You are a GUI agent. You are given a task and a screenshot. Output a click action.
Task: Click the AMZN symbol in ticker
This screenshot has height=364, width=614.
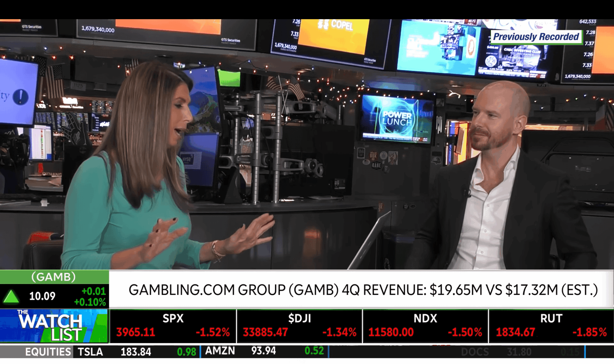click(x=220, y=351)
